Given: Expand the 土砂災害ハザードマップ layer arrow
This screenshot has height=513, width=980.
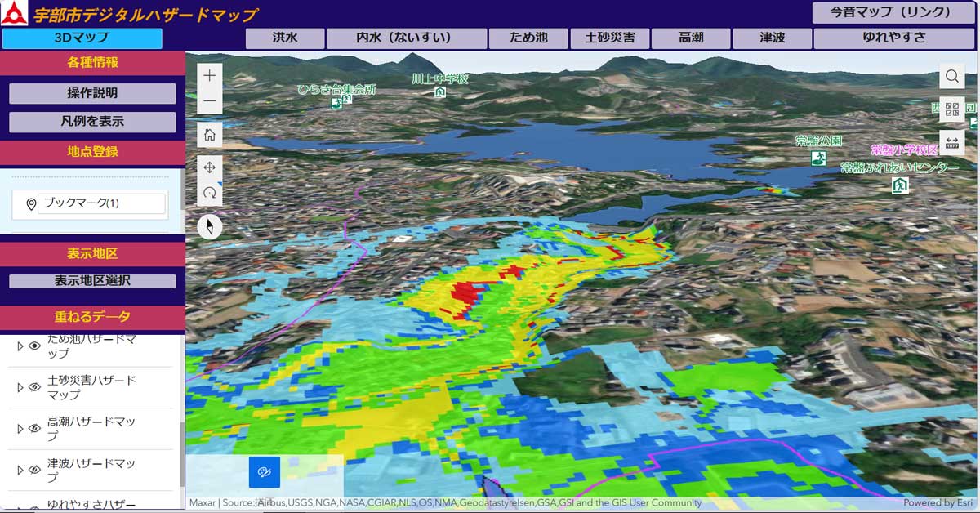Looking at the screenshot, I should click(x=20, y=387).
